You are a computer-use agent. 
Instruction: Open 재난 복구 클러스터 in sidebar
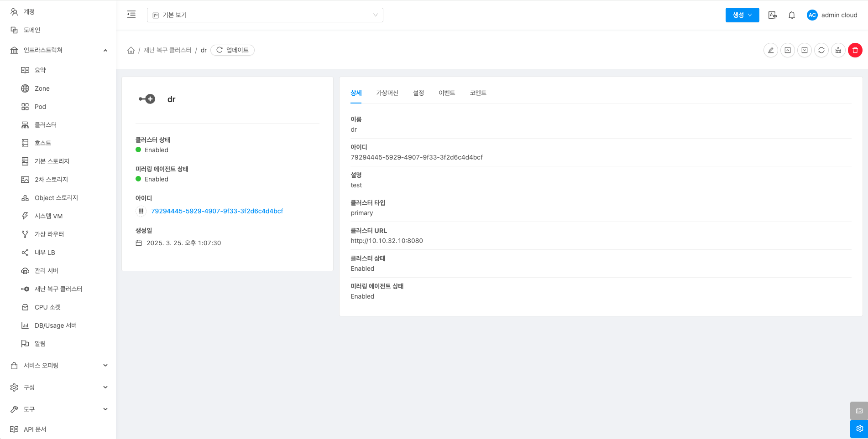(x=58, y=289)
